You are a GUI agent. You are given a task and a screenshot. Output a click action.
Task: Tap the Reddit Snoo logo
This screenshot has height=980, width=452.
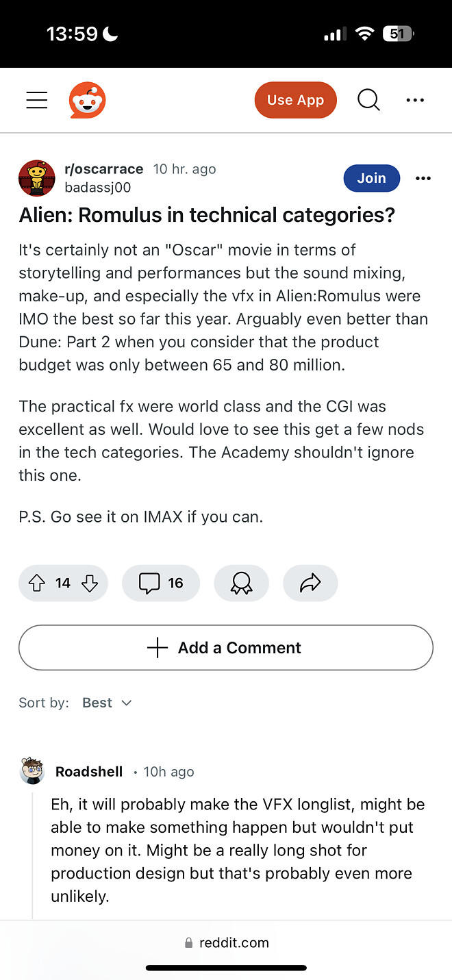point(87,100)
